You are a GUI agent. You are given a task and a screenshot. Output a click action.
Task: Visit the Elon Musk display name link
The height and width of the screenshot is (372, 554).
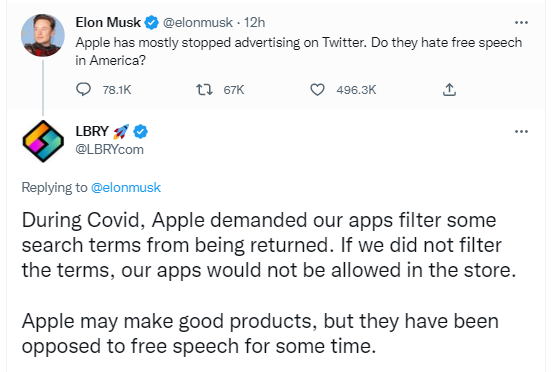pyautogui.click(x=108, y=23)
